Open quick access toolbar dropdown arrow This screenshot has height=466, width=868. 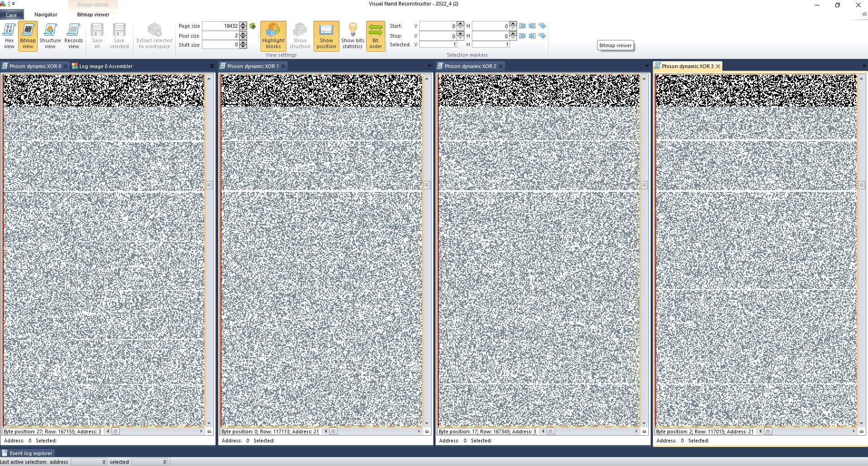coord(14,4)
